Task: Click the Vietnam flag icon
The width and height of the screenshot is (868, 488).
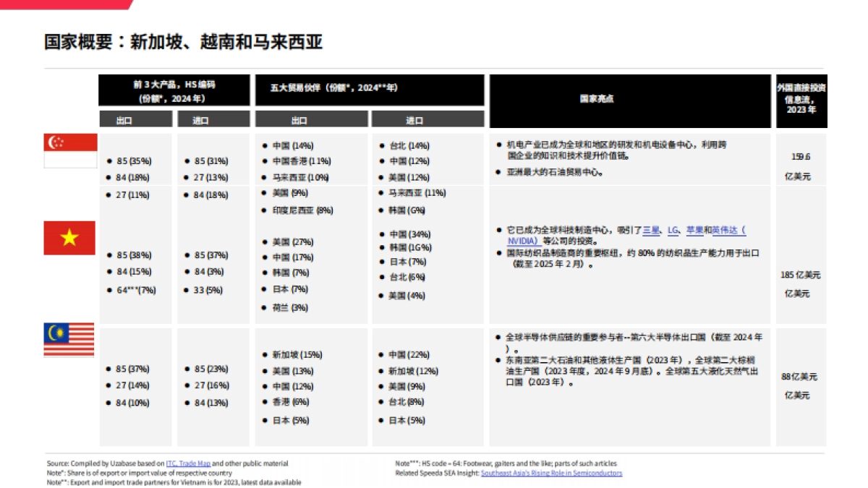Action: tap(69, 237)
